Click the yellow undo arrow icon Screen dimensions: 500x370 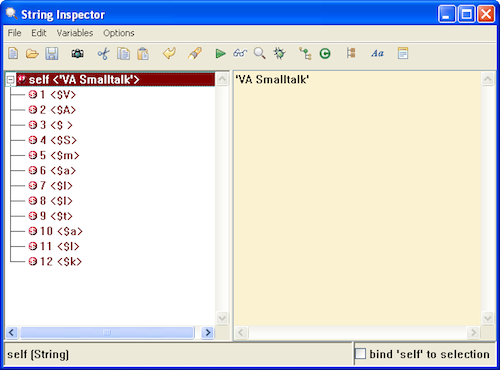coord(169,53)
